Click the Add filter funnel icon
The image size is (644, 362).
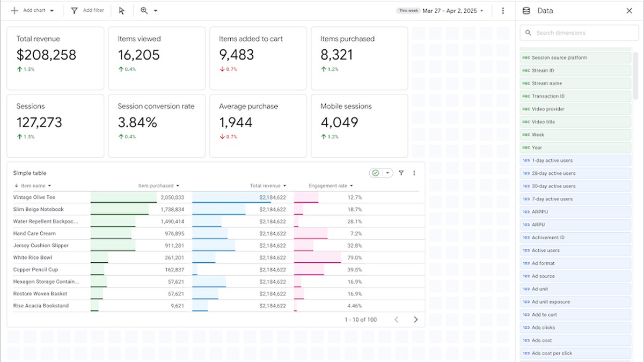pyautogui.click(x=74, y=11)
